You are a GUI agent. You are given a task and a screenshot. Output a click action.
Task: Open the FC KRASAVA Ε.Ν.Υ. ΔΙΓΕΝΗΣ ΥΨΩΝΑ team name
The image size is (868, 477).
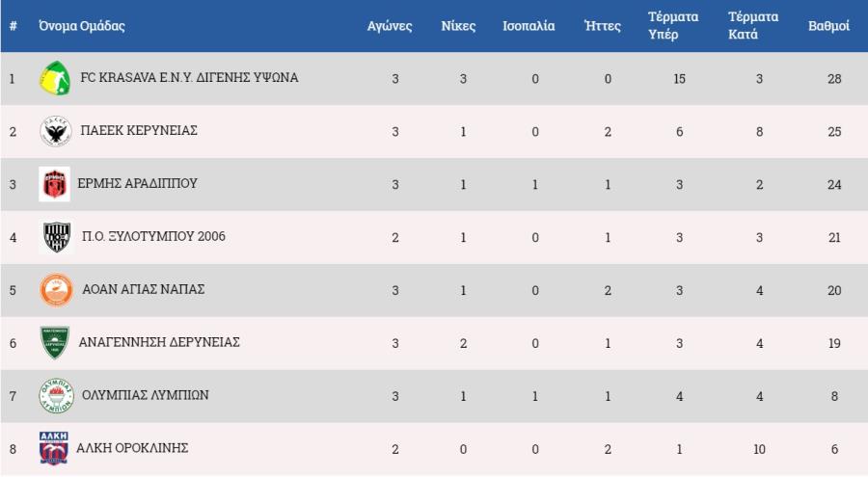click(189, 78)
